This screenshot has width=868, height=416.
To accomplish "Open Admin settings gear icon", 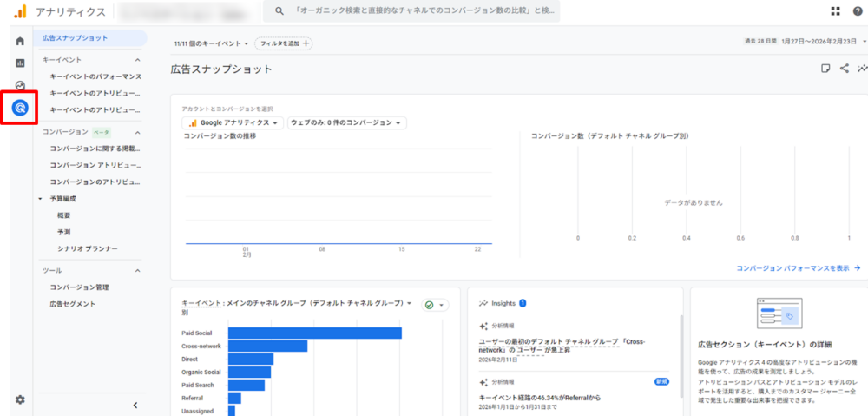I will [20, 399].
